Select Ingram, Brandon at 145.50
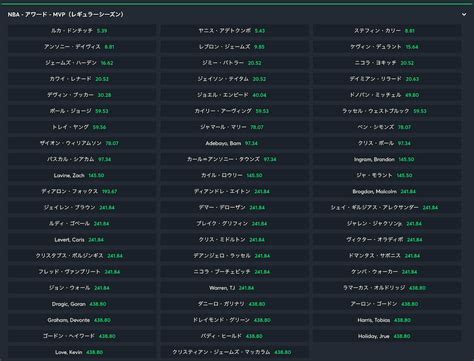The width and height of the screenshot is (474, 361). point(387,159)
